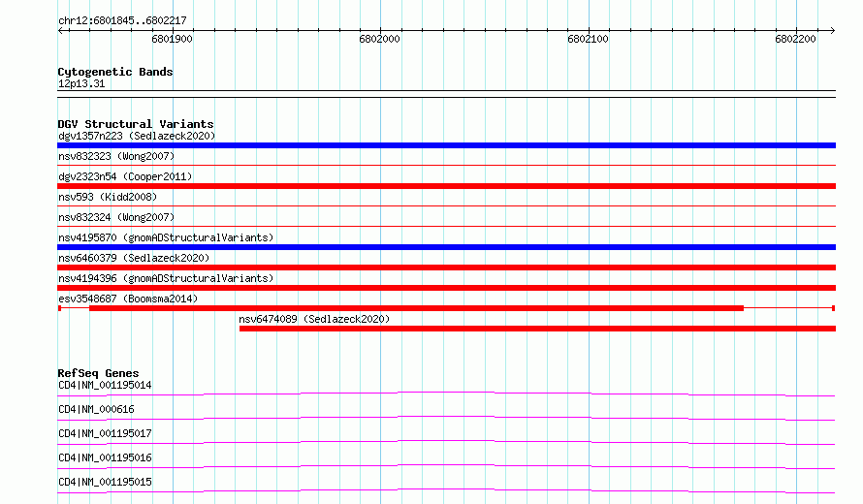Open variant nsv593 (Kidd2008) label
Screen dimensions: 863x504
tap(108, 197)
